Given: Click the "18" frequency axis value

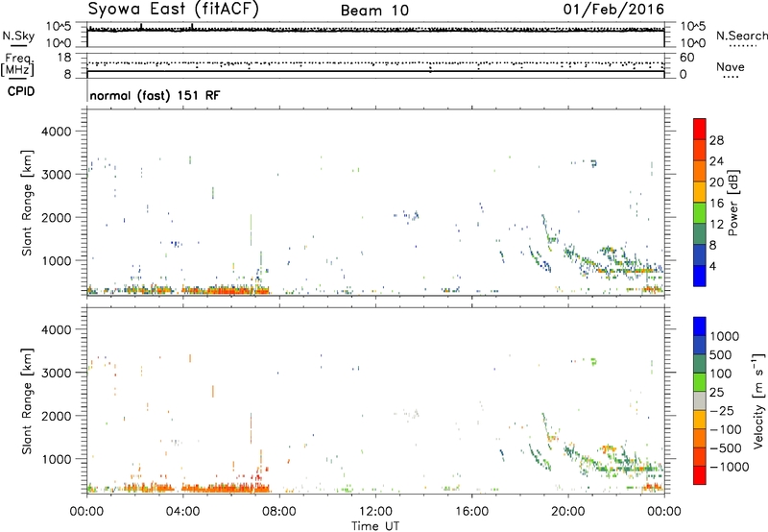Looking at the screenshot, I should click(x=64, y=58).
